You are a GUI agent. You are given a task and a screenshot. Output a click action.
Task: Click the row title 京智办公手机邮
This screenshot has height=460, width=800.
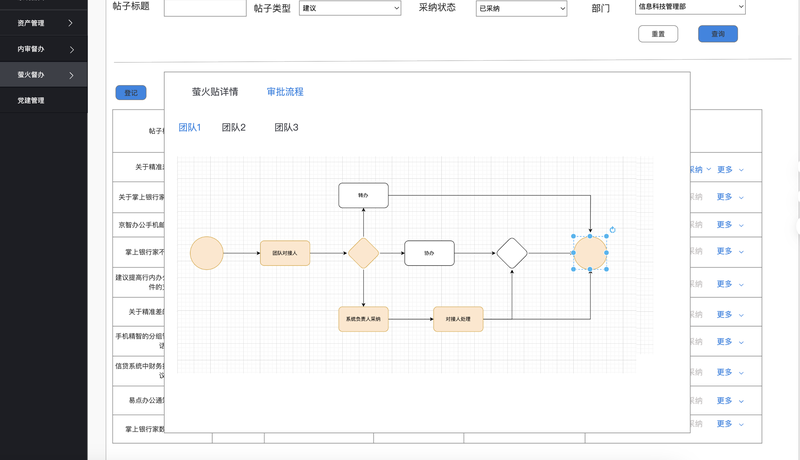[x=141, y=225]
